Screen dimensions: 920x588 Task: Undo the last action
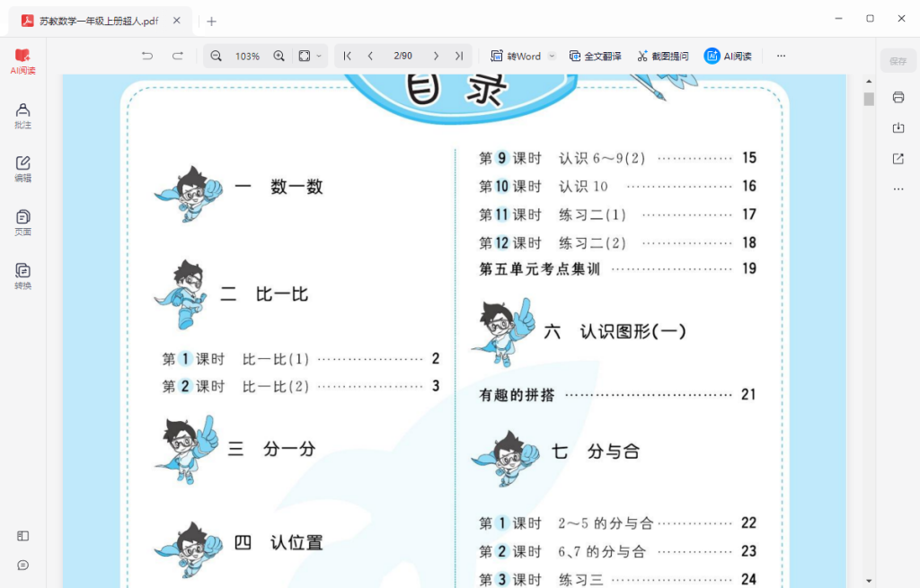[x=147, y=56]
